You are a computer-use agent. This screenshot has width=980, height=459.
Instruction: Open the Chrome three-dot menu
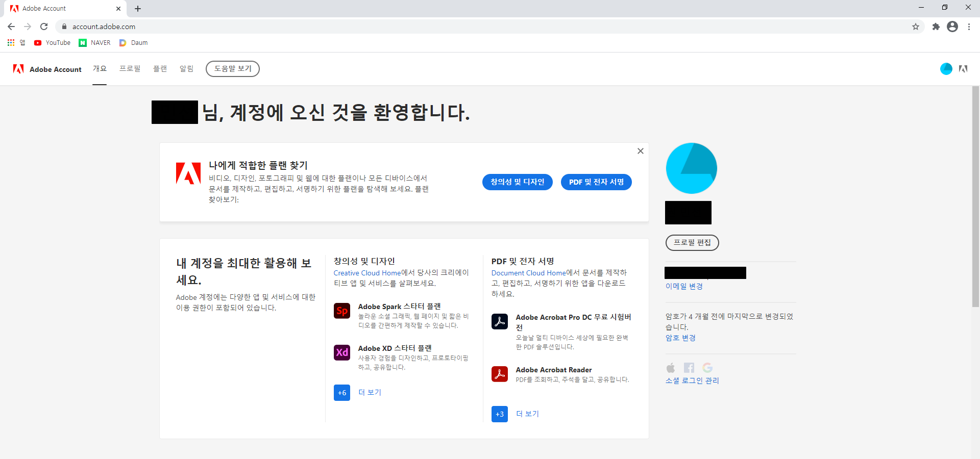pos(969,27)
